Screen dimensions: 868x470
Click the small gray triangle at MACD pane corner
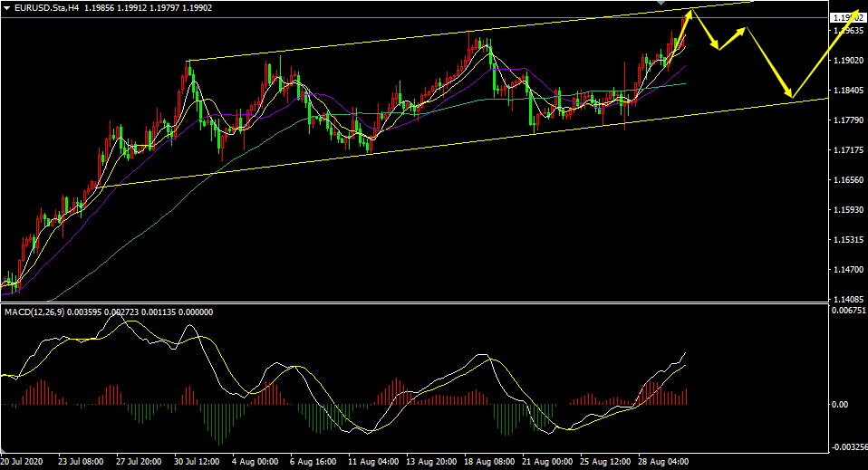(5, 449)
